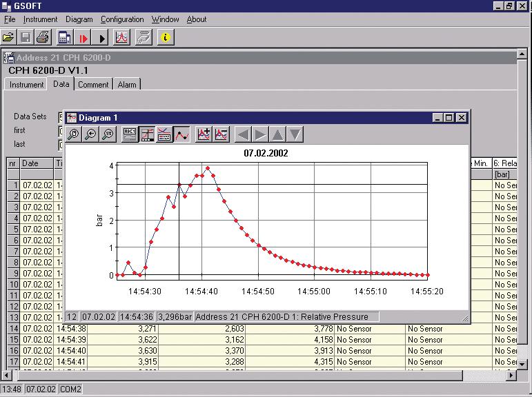
Task: Click value 3,778 in row 14
Action: pos(290,329)
